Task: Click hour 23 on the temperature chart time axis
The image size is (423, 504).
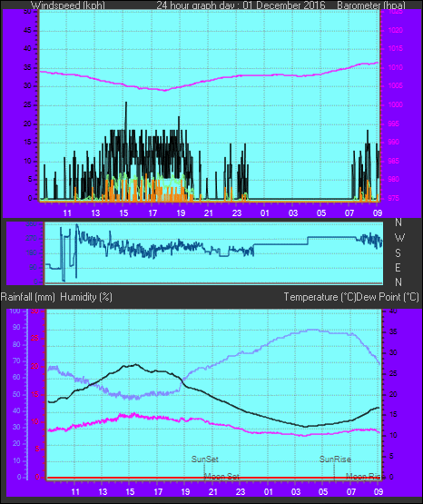Action: pyautogui.click(x=241, y=492)
